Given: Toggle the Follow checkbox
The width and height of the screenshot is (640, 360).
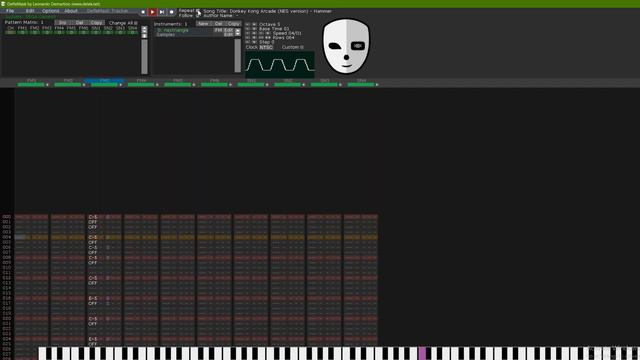Looking at the screenshot, I should 198,16.
